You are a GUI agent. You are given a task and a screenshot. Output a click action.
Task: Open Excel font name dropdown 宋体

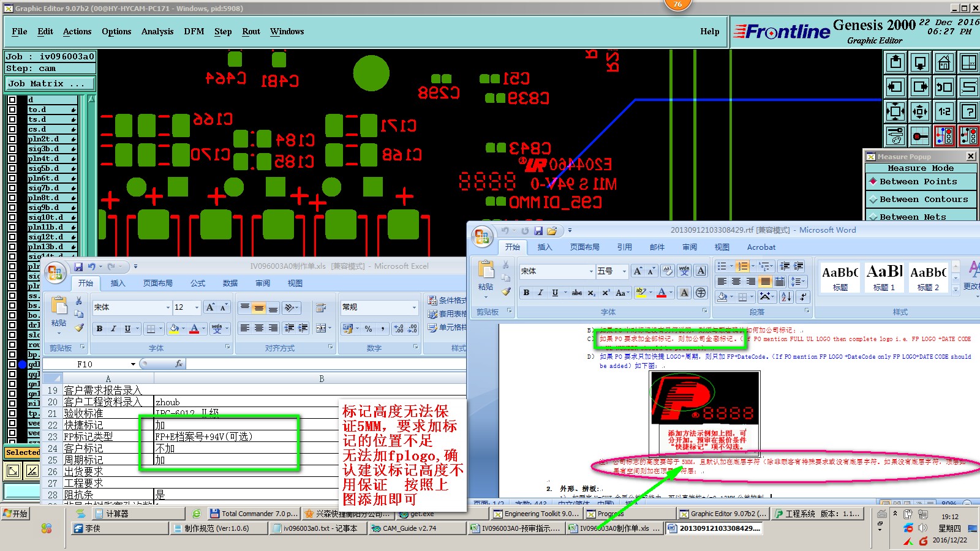[168, 307]
